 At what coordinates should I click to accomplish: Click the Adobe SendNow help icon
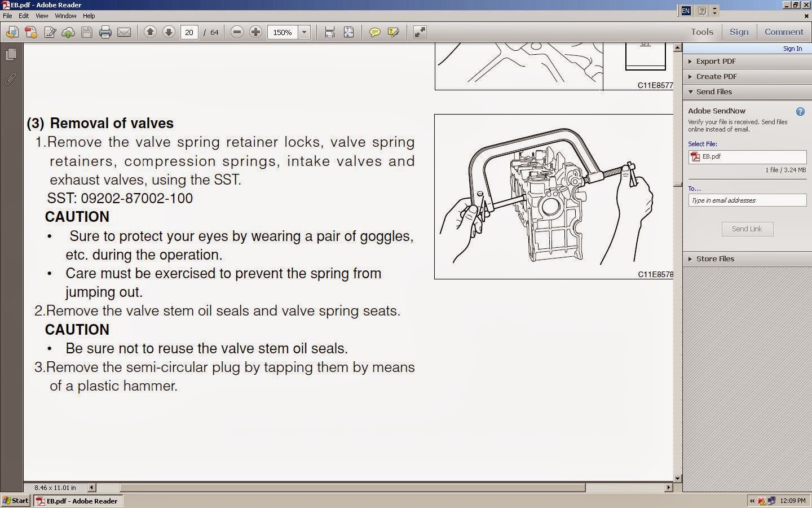pos(800,112)
